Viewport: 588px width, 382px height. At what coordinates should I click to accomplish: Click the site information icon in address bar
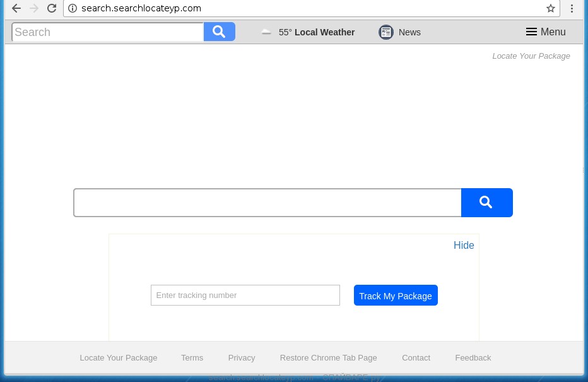click(x=73, y=8)
